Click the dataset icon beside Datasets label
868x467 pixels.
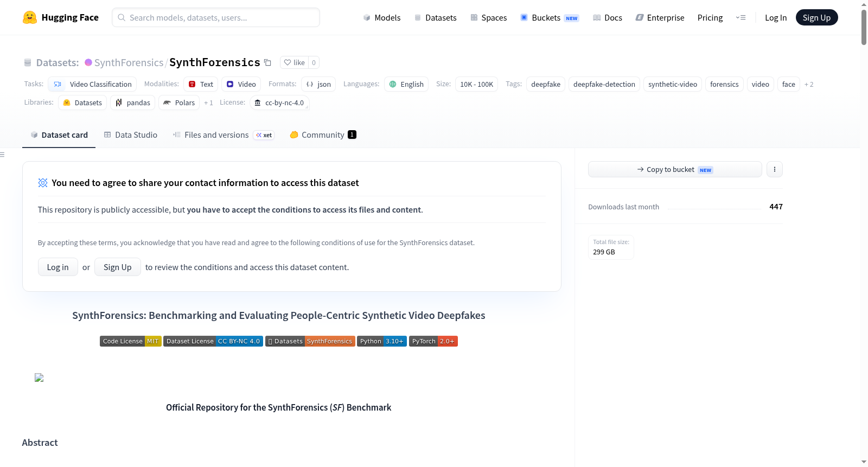28,62
